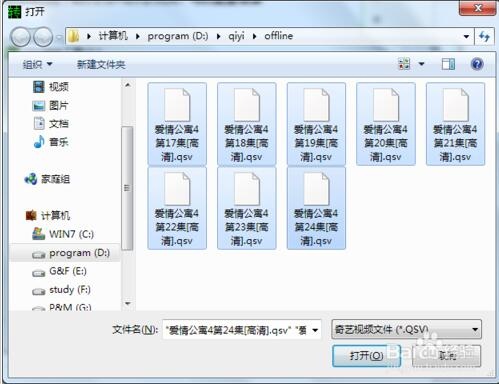
Task: Click the 打开(O) button
Action: tap(366, 356)
